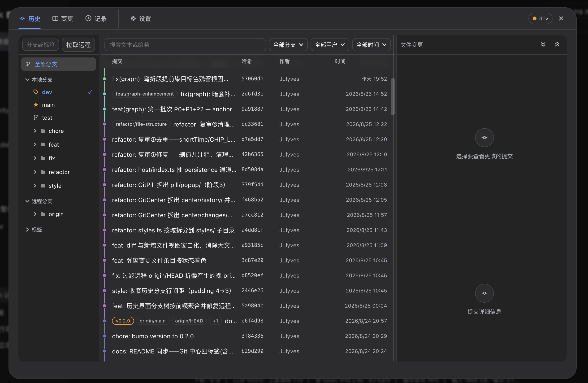The width and height of the screenshot is (588, 383).
Task: Expand the style folder
Action: click(x=35, y=186)
